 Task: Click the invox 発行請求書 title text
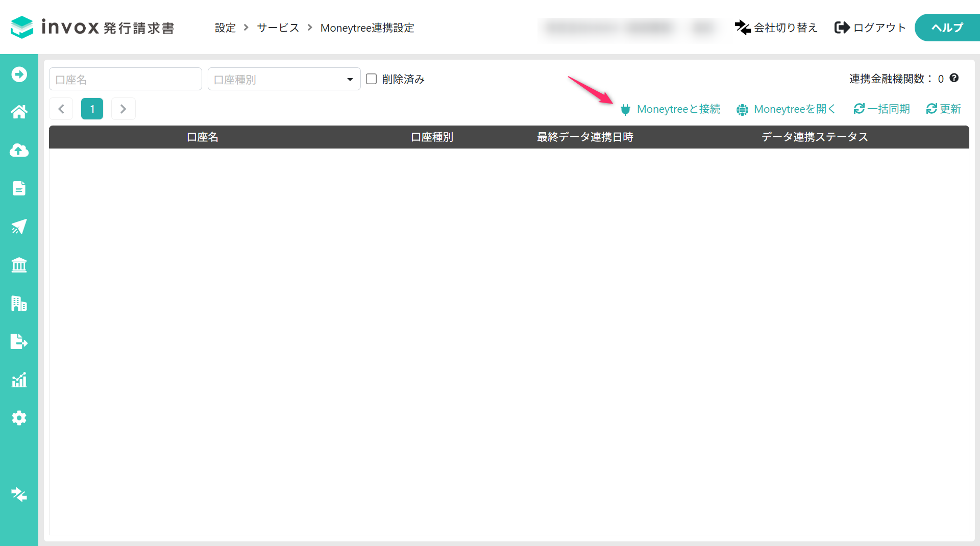tap(108, 27)
